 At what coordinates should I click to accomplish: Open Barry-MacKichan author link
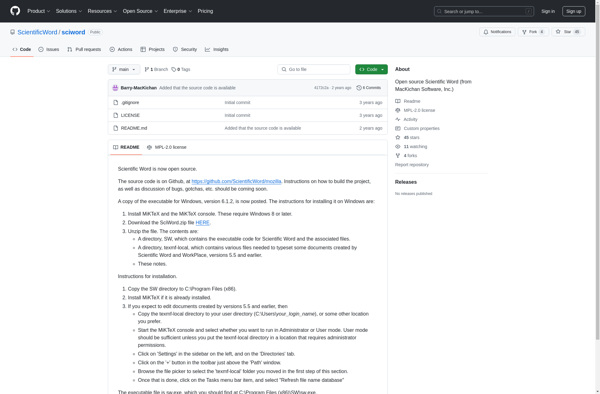[x=139, y=88]
